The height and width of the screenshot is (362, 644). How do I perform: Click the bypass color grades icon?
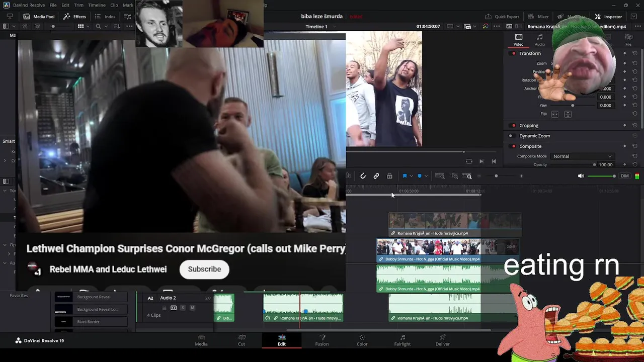point(485,26)
